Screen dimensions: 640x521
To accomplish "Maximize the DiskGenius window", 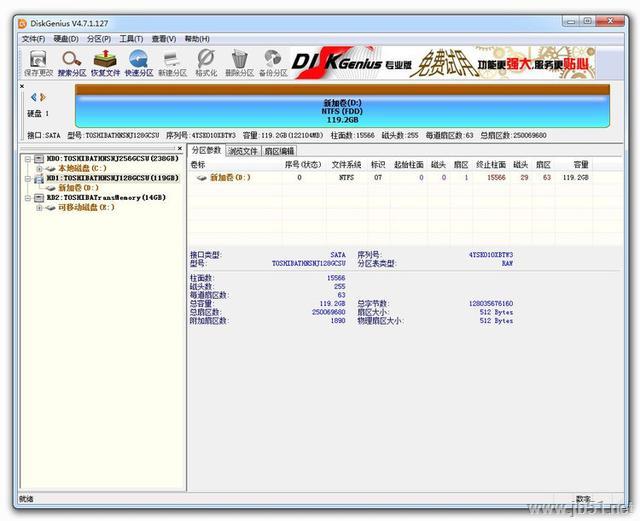I will pyautogui.click(x=588, y=21).
